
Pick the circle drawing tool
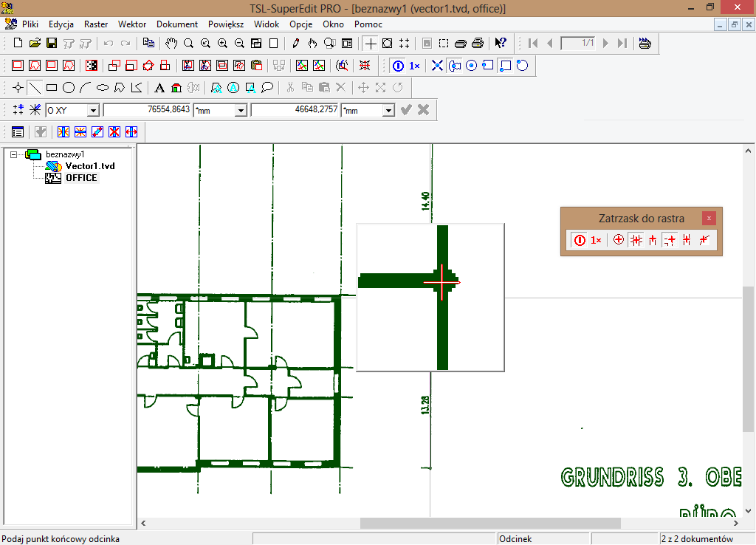(69, 88)
